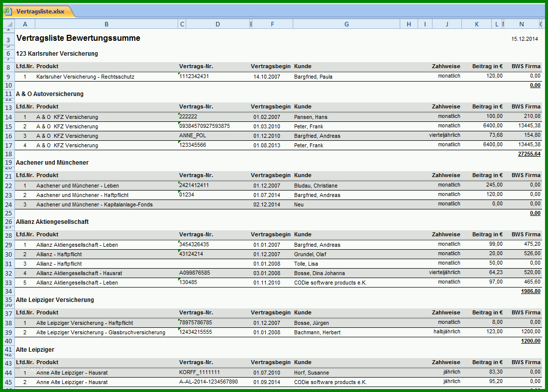Click heading 'Allianz Aktiengesellschaft'
548x392 pixels.
(52, 221)
